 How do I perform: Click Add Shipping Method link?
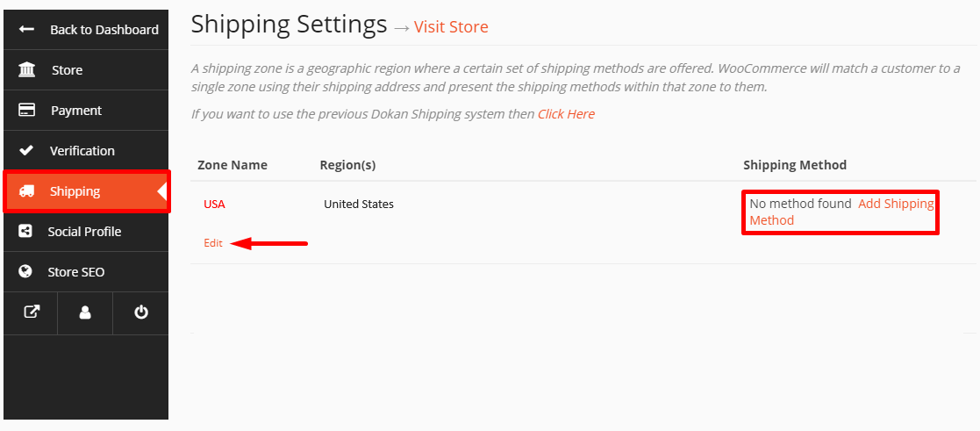pyautogui.click(x=842, y=212)
